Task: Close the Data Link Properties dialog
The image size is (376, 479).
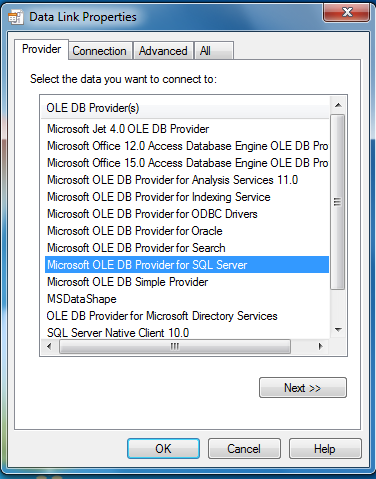Action: coord(347,12)
